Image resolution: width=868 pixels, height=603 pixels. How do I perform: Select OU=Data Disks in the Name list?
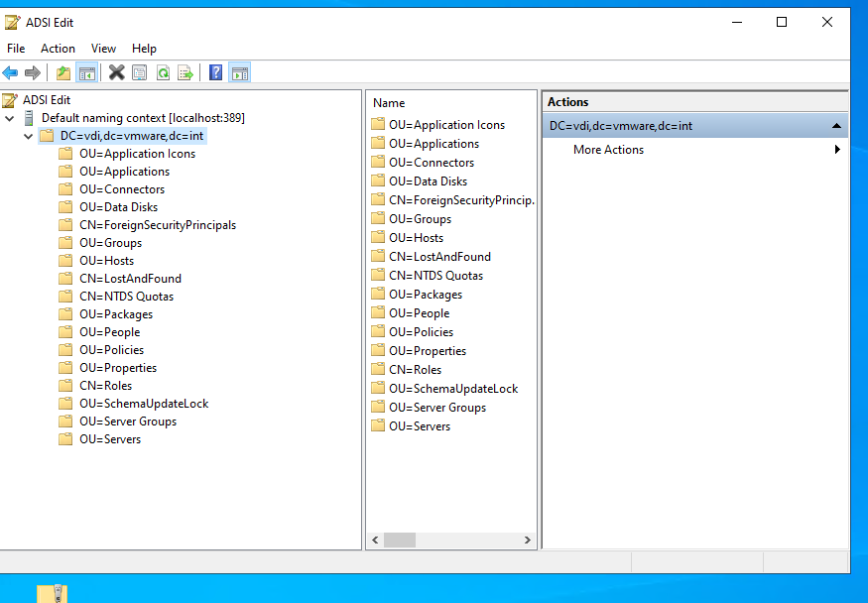428,181
